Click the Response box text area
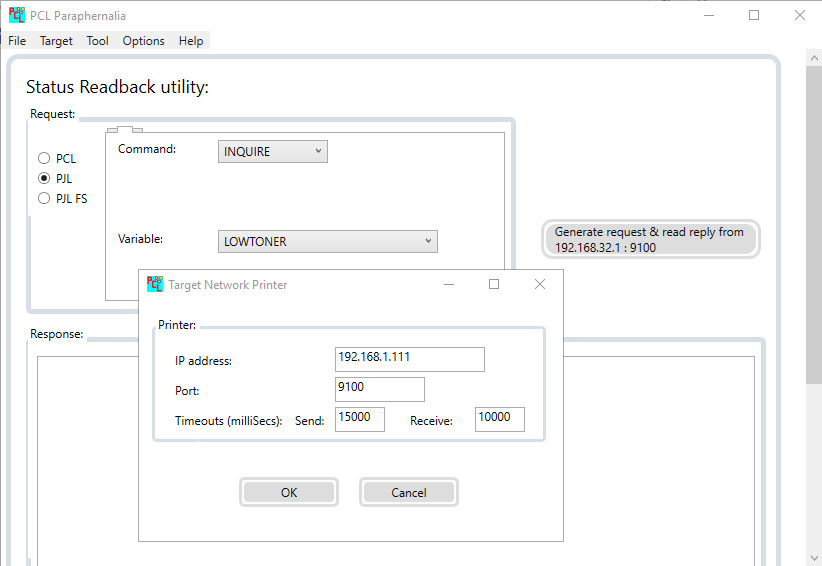 click(396, 461)
